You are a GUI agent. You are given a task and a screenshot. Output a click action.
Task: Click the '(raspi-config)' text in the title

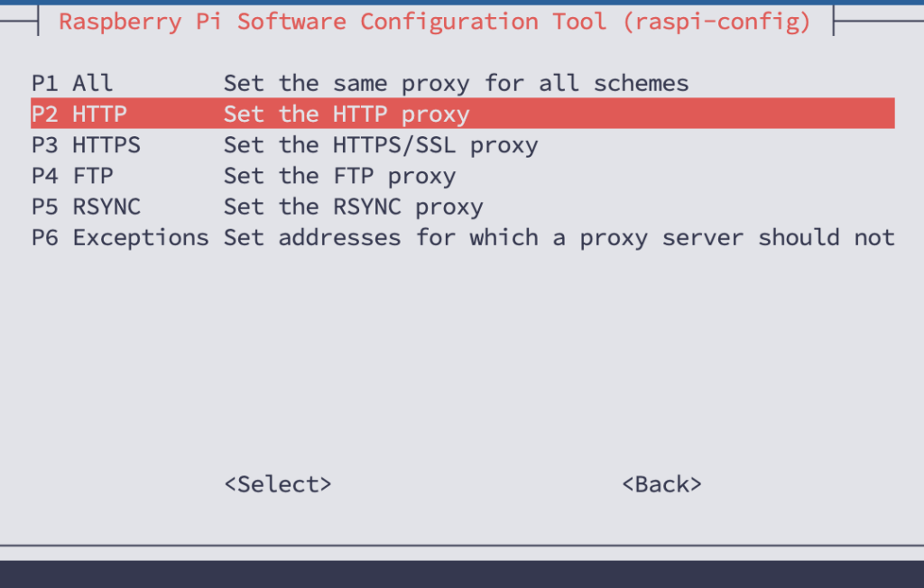click(x=716, y=21)
